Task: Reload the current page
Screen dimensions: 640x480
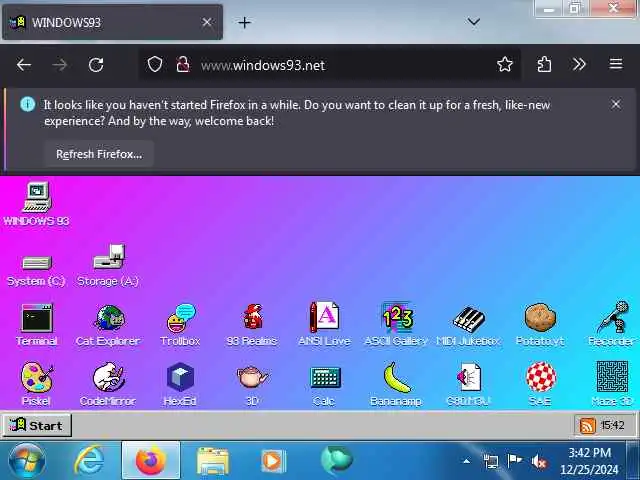Action: coord(96,64)
